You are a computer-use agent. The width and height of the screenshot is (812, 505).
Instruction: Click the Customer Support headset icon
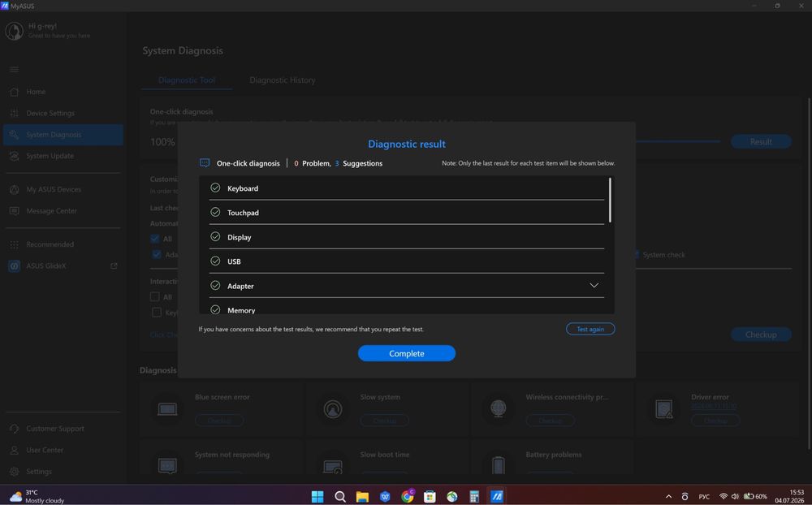coord(14,429)
